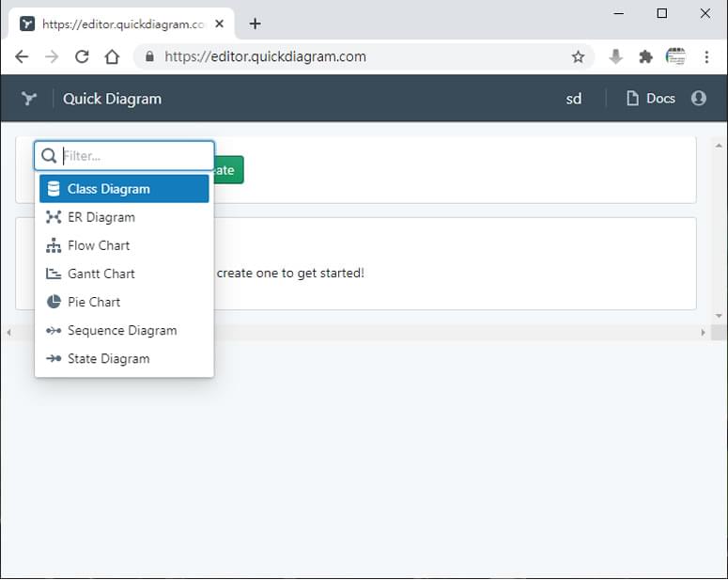
Task: Click the green Create button
Action: tap(228, 169)
